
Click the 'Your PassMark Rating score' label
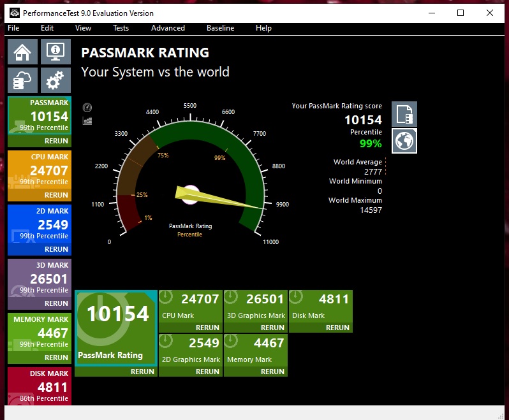[x=337, y=106]
